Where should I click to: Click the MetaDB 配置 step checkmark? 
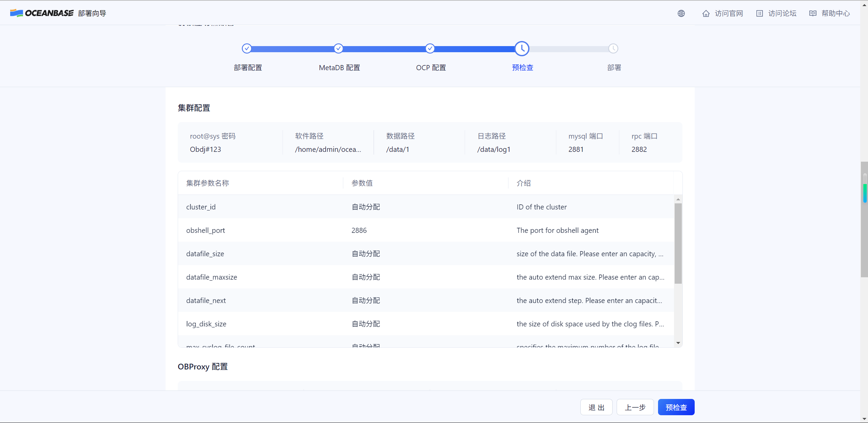339,48
